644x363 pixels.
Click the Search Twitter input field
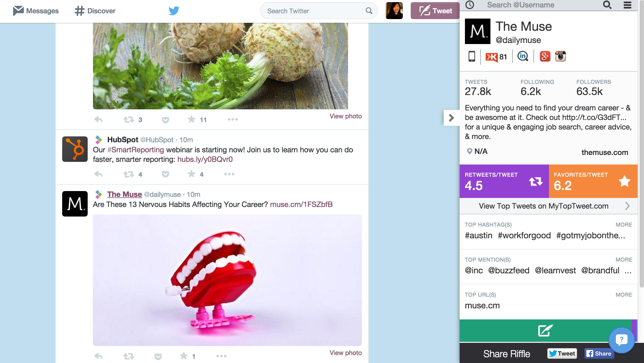click(319, 11)
